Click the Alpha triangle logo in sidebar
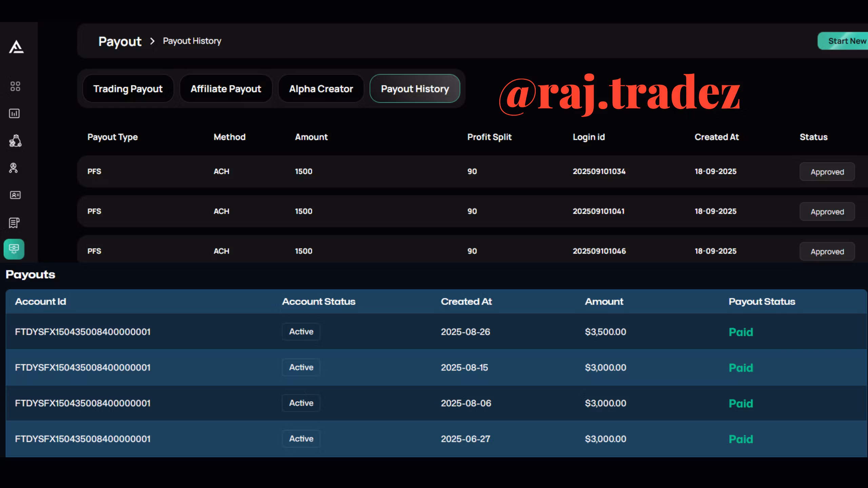This screenshot has width=868, height=488. [16, 47]
